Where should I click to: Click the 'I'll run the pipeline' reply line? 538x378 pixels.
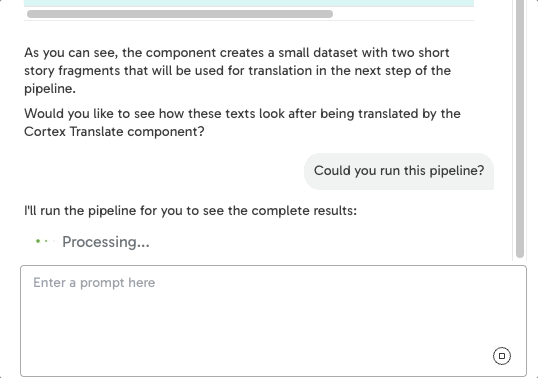[x=190, y=210]
